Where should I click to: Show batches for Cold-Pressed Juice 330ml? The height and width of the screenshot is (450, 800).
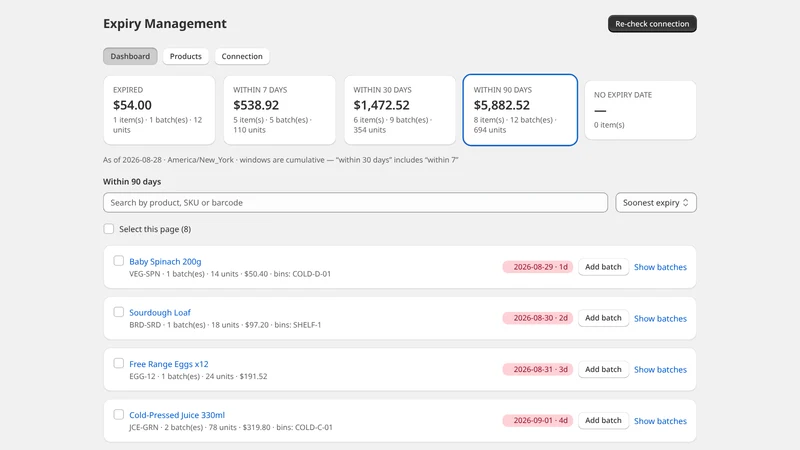click(660, 421)
